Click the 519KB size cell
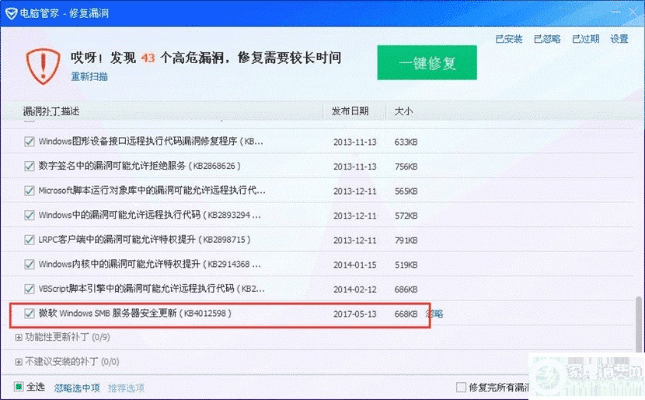 (406, 265)
